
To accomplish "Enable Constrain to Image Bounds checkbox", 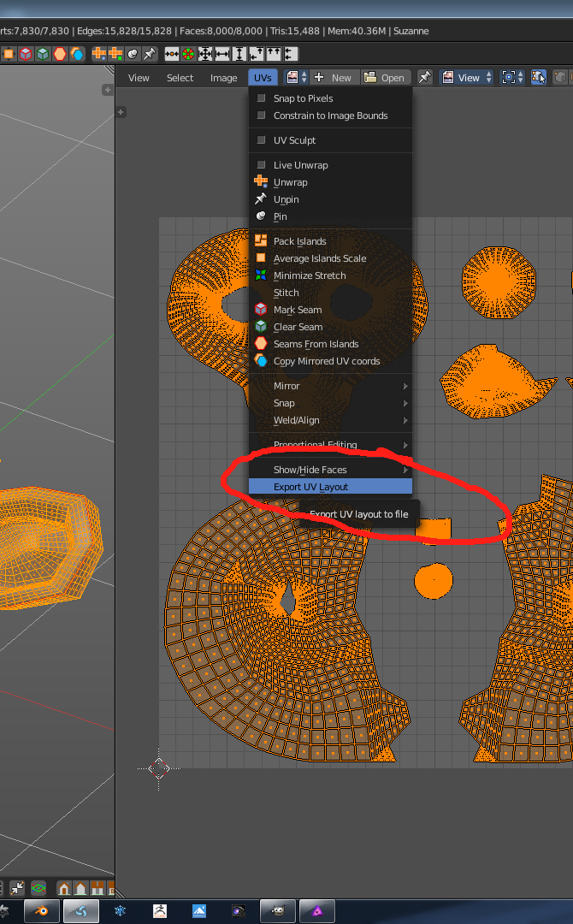I will [x=261, y=115].
